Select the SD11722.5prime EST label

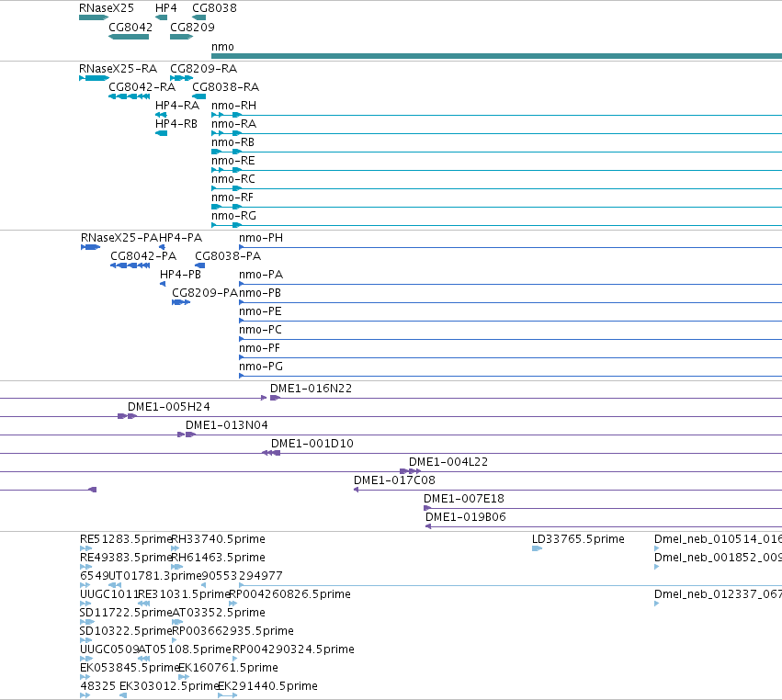pos(126,613)
